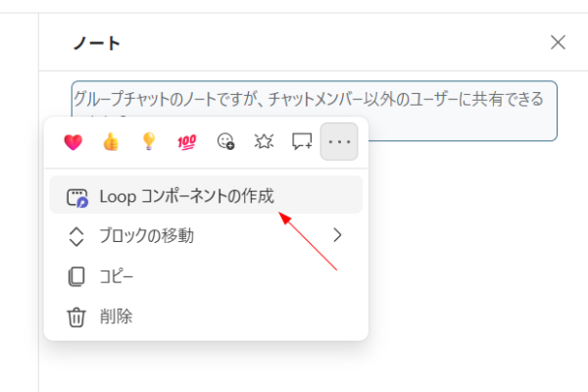Close the ノート panel with X
The height and width of the screenshot is (392, 588).
pyautogui.click(x=558, y=42)
